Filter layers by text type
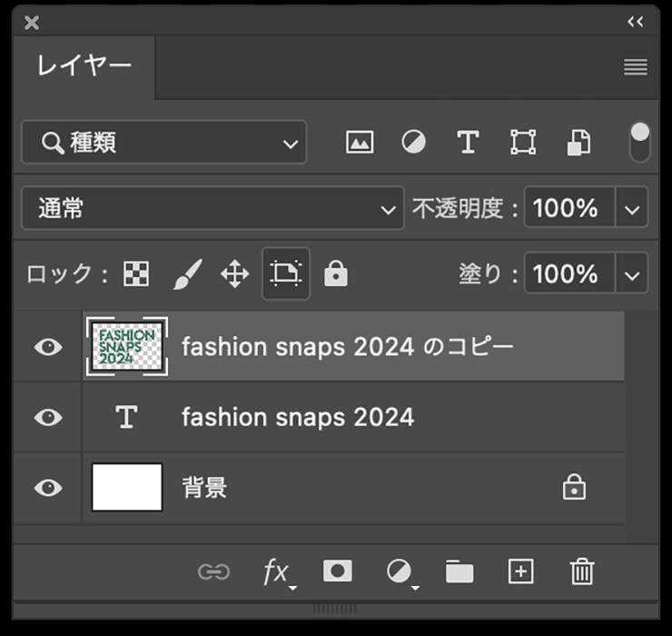 467,143
